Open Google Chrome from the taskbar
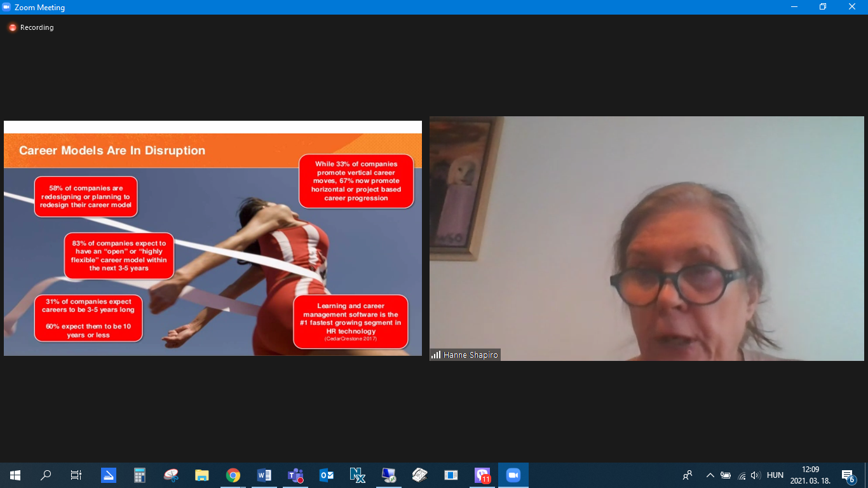 click(x=233, y=475)
